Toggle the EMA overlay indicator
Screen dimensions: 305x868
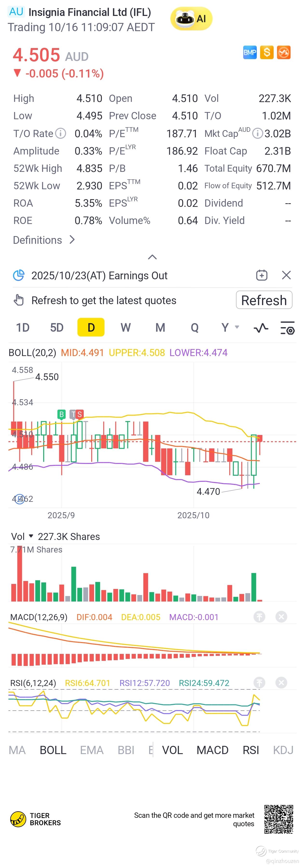coord(92,750)
